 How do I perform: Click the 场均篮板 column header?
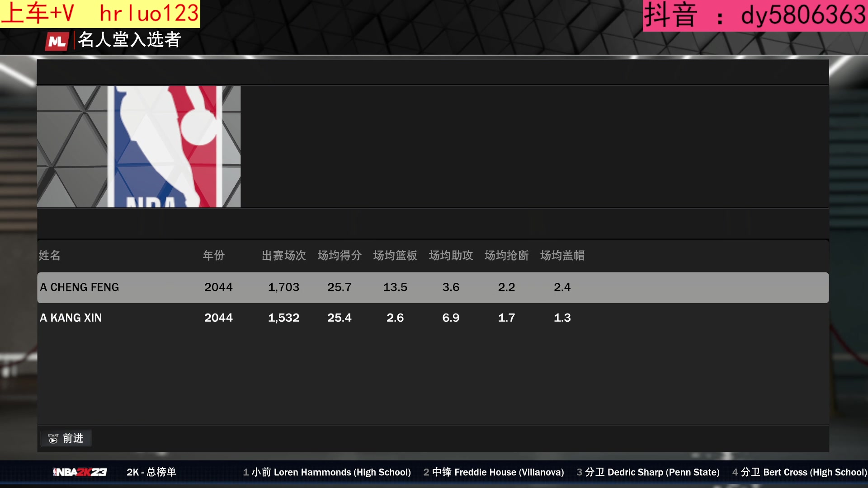coord(395,255)
